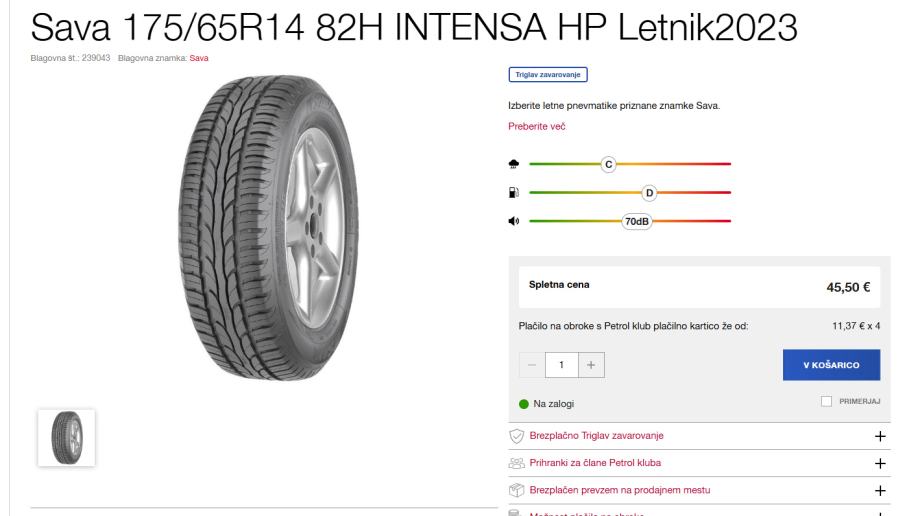
Task: Click the Triglav zavarovanje badge
Action: tap(547, 75)
